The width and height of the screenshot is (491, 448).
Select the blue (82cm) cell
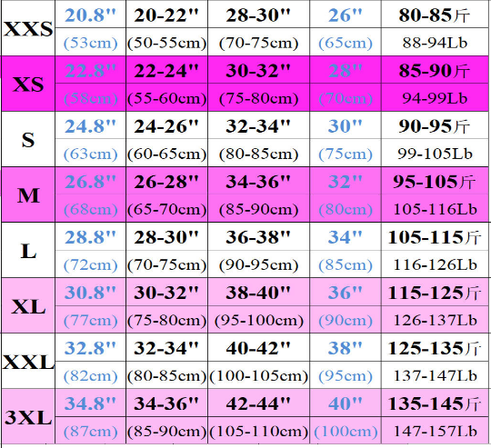(x=91, y=375)
